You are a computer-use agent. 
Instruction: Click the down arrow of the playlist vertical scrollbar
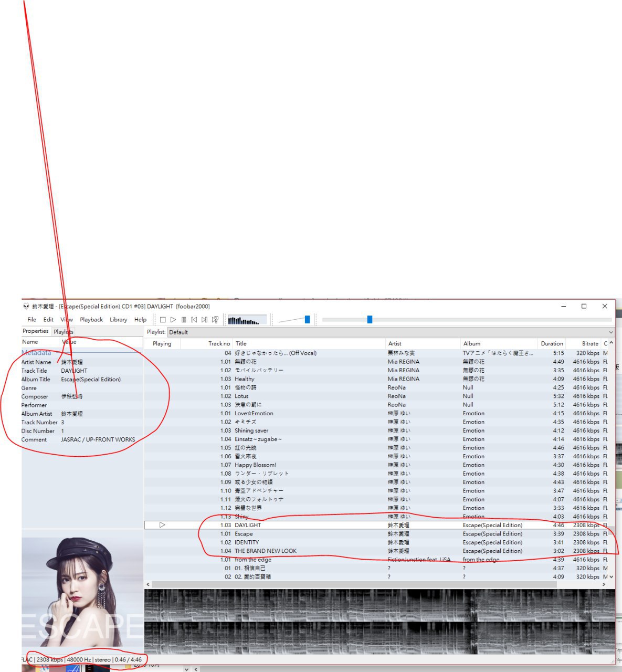click(x=611, y=576)
